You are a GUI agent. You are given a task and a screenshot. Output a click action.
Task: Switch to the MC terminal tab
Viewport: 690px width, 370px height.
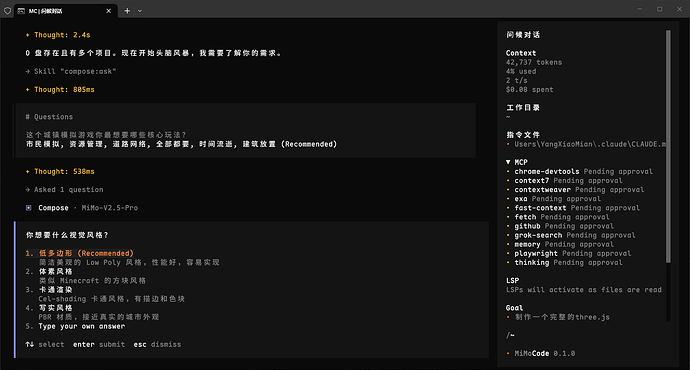coord(66,11)
